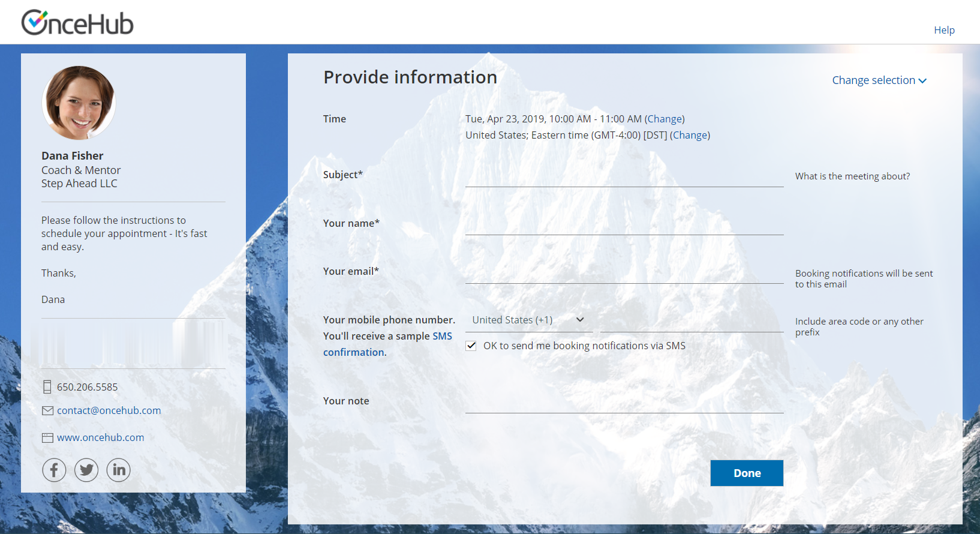Visit the www.oncehub.com link
Image resolution: width=980 pixels, height=534 pixels.
[100, 437]
